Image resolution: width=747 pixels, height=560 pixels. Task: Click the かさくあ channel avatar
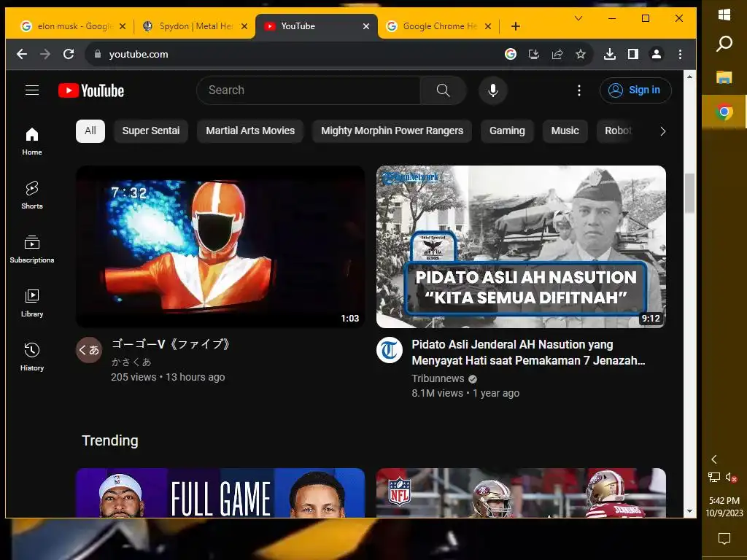pos(89,350)
